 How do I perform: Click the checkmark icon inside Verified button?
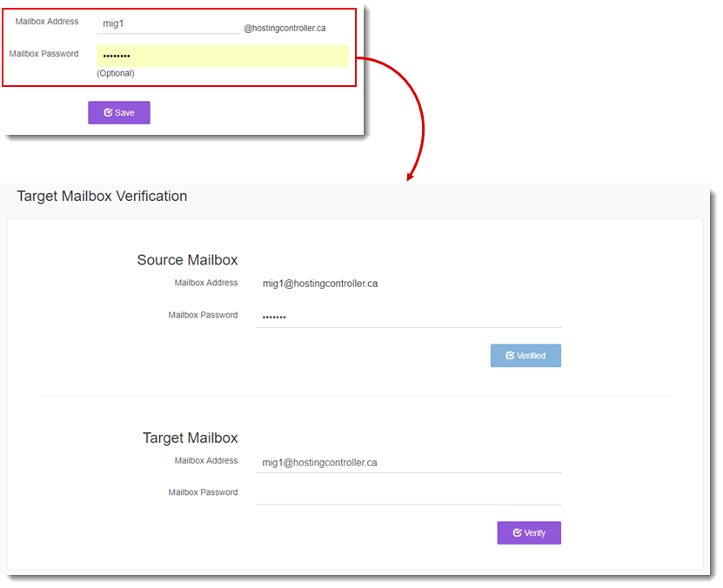coord(510,355)
